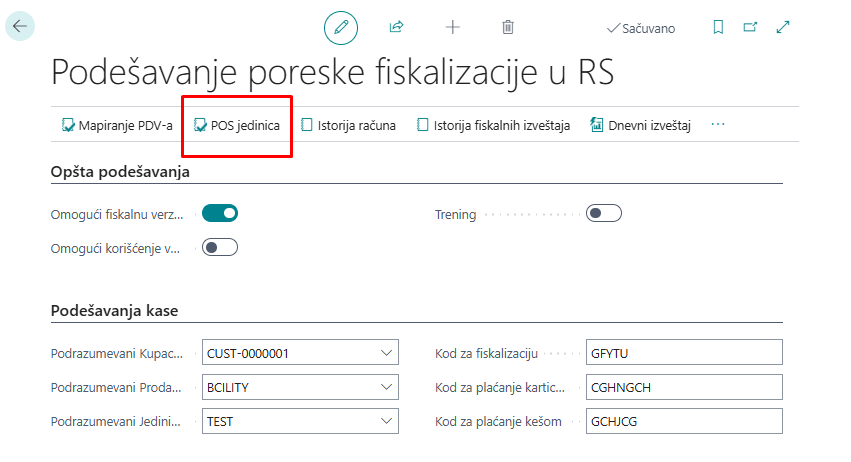Show more actions ellipsis menu
Image resolution: width=851 pixels, height=462 pixels.
pos(717,125)
